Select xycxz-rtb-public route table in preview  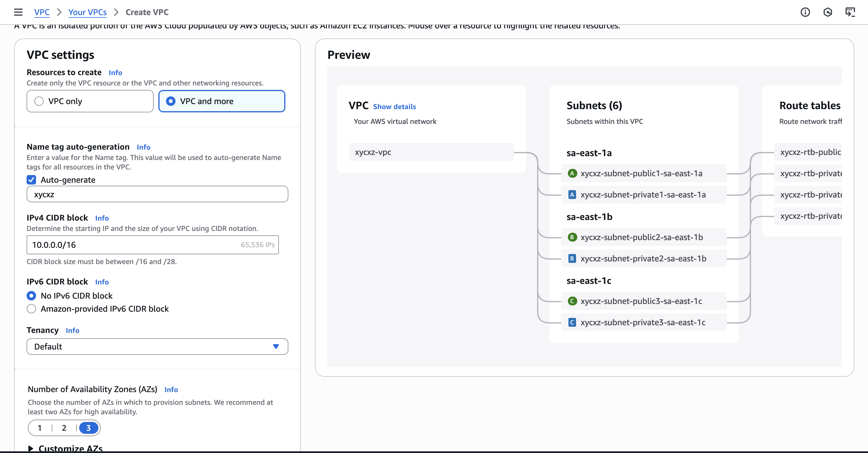coord(810,152)
